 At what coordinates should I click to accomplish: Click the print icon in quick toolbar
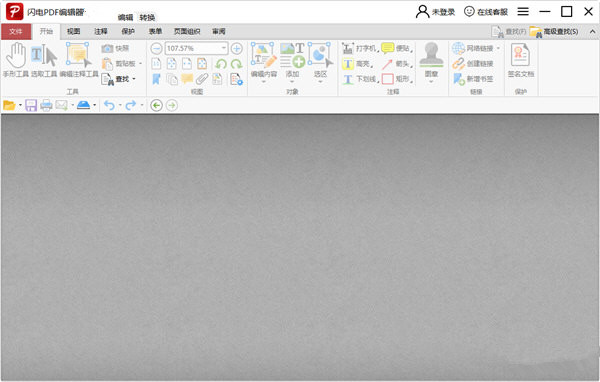coord(46,105)
